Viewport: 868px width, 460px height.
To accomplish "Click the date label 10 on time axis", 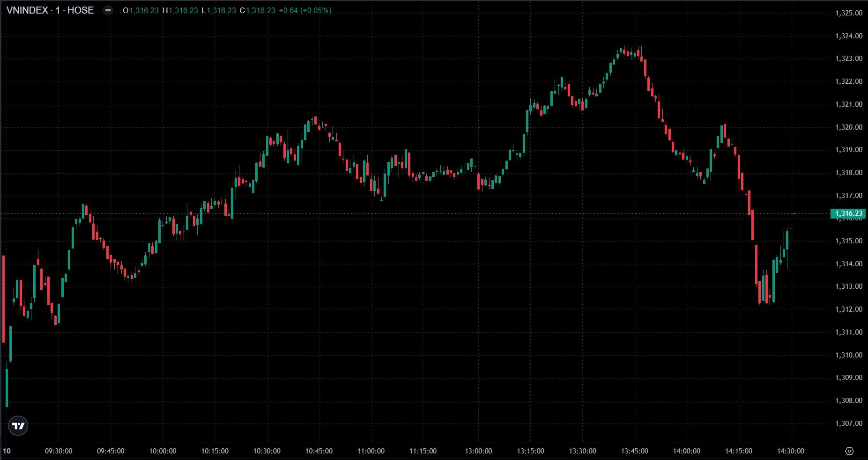I will tap(7, 451).
